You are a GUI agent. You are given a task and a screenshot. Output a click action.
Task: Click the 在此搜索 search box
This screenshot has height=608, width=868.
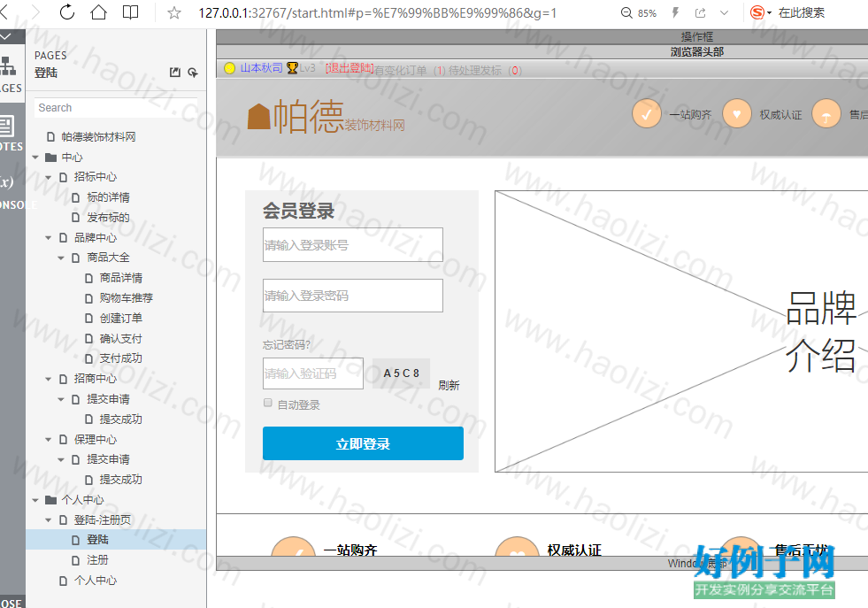pyautogui.click(x=801, y=12)
